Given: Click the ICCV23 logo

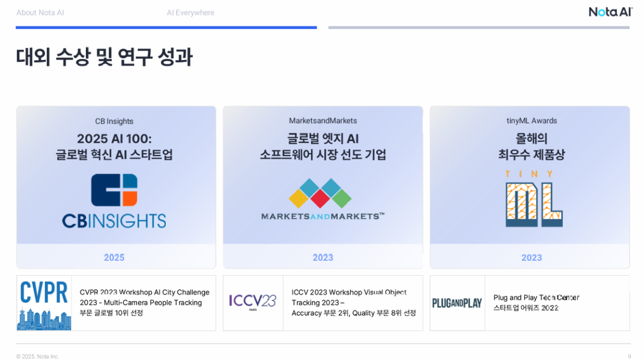Looking at the screenshot, I should [253, 302].
